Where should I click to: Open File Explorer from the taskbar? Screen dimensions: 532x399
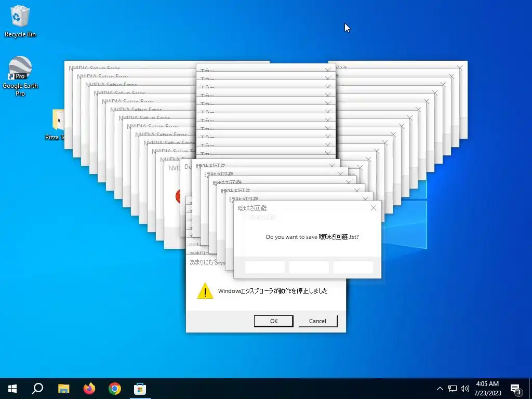tap(63, 389)
